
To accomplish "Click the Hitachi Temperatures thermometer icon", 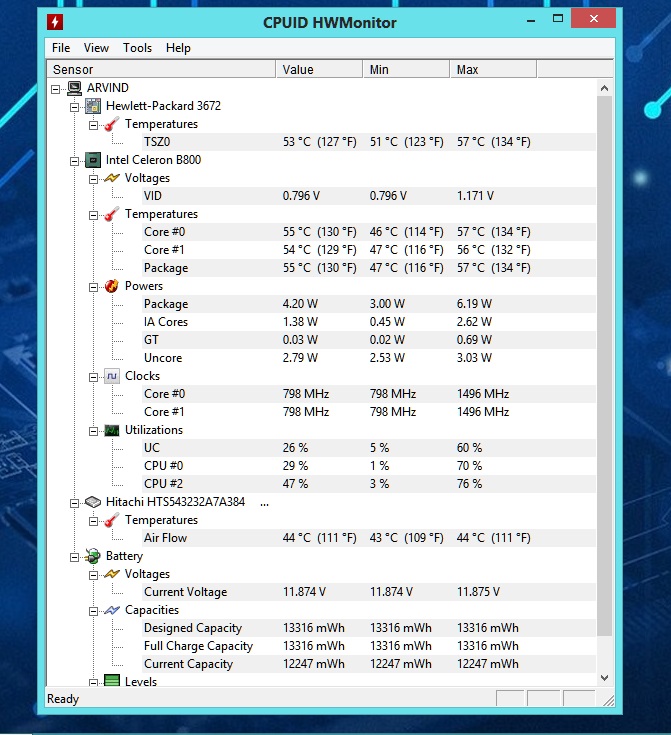I will pyautogui.click(x=112, y=520).
